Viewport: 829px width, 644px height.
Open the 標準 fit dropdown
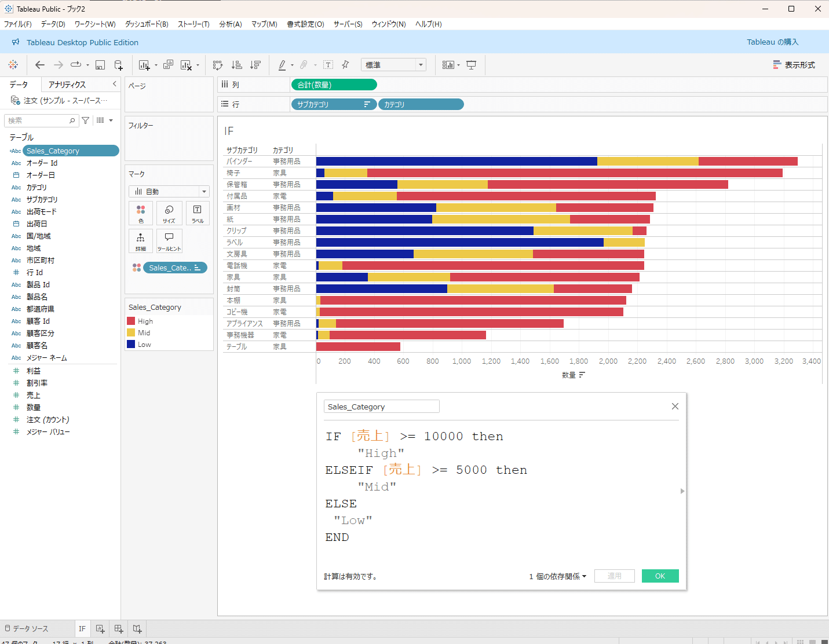393,65
